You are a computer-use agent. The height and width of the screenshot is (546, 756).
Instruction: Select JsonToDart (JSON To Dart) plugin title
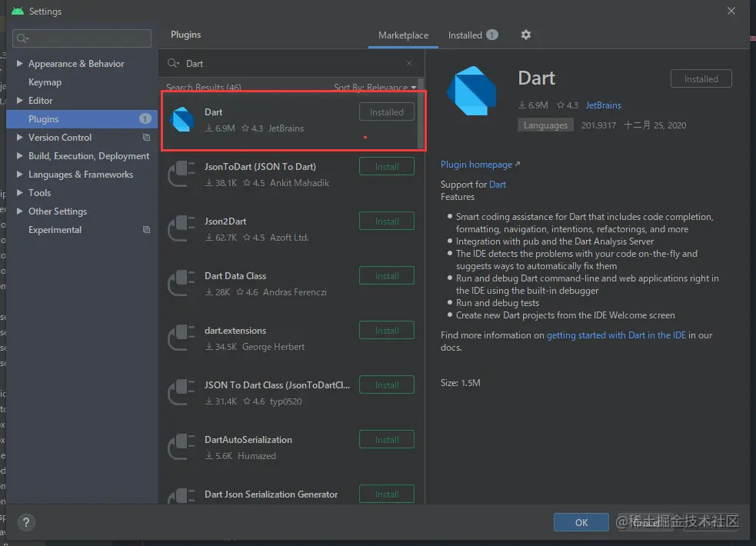click(260, 167)
